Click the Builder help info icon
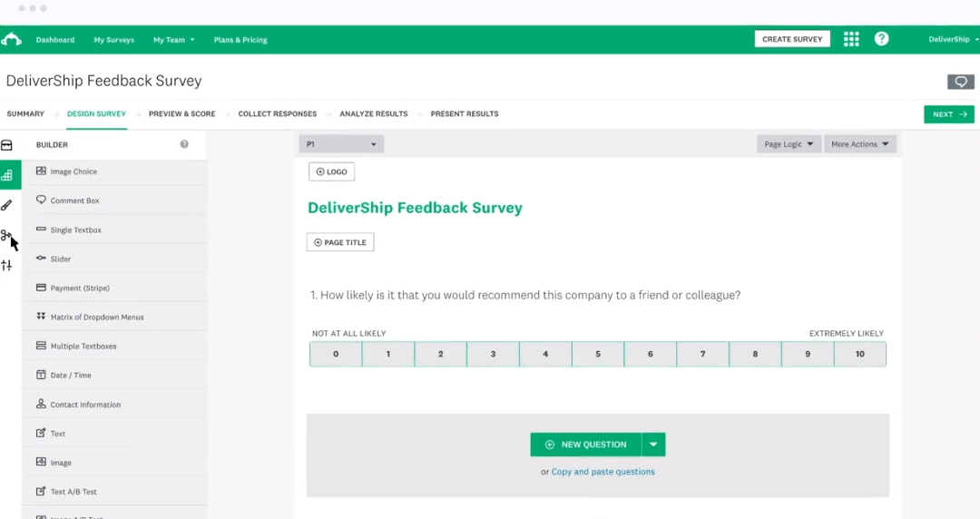The width and height of the screenshot is (980, 519). click(x=184, y=144)
